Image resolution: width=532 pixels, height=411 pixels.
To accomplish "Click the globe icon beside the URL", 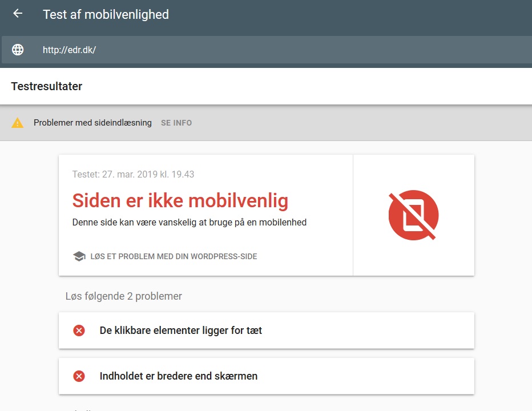I will 18,50.
